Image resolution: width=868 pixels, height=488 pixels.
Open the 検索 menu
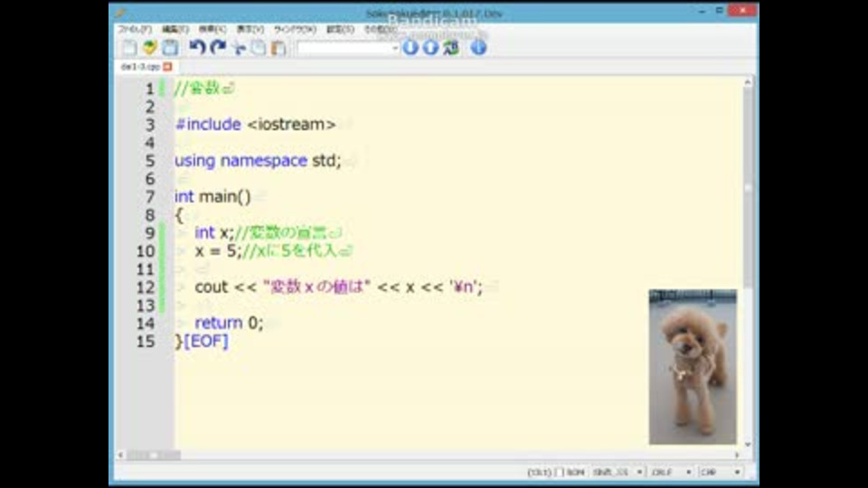(212, 29)
